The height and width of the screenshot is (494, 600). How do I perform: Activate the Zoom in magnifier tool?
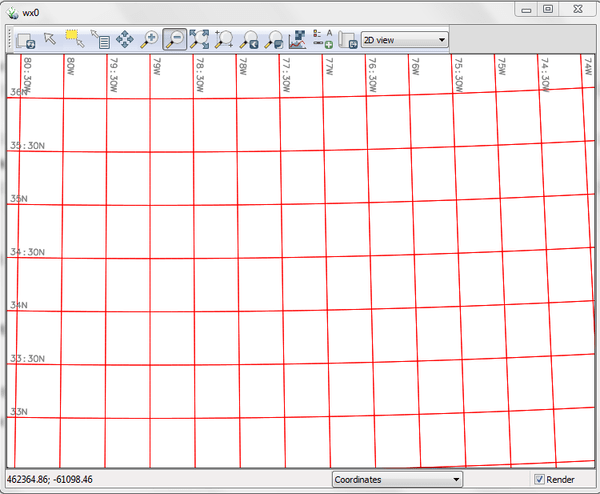[150, 40]
